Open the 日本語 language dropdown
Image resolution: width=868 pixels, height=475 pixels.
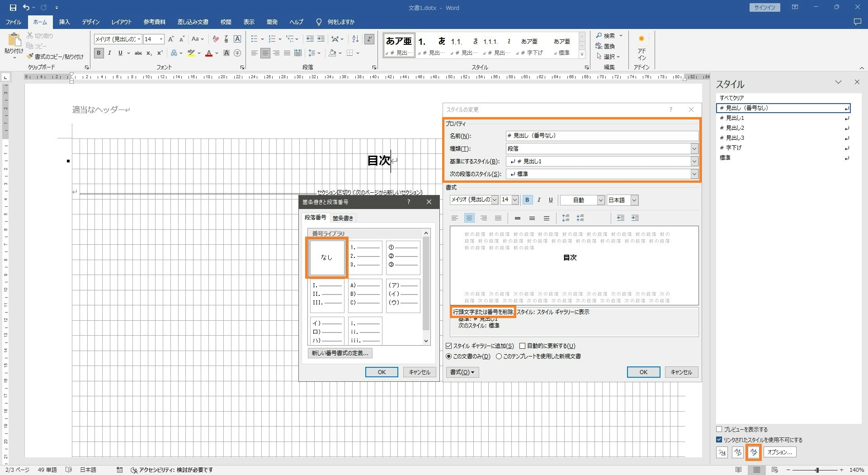634,200
